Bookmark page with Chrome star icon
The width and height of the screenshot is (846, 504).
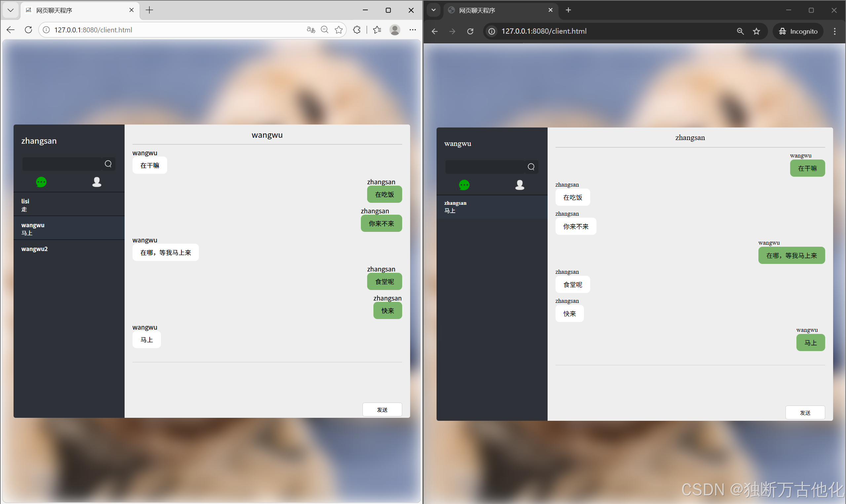[x=756, y=31]
